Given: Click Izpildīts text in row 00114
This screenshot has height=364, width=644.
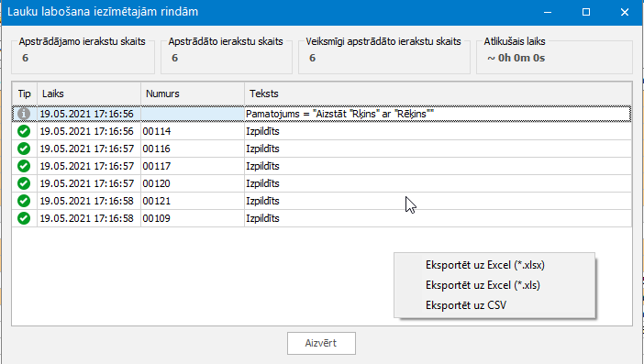Looking at the screenshot, I should pos(262,131).
